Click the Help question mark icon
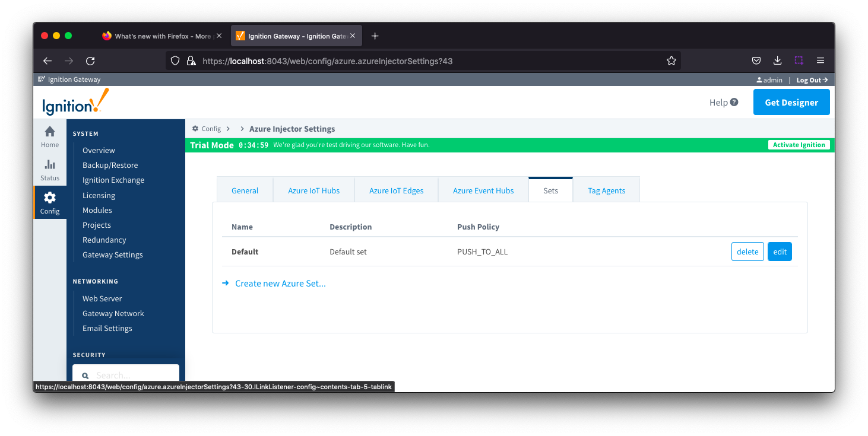868x436 pixels. [734, 102]
